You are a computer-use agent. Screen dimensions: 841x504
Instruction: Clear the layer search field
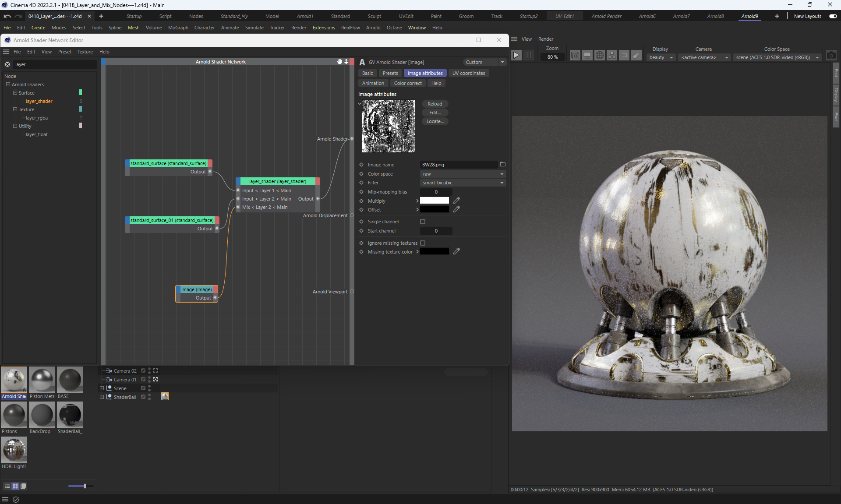pyautogui.click(x=7, y=64)
